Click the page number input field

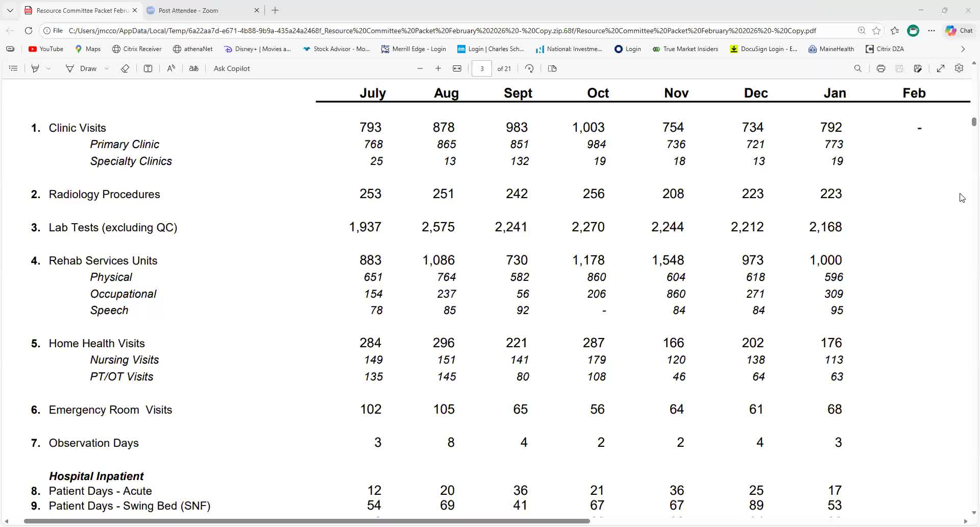point(481,68)
